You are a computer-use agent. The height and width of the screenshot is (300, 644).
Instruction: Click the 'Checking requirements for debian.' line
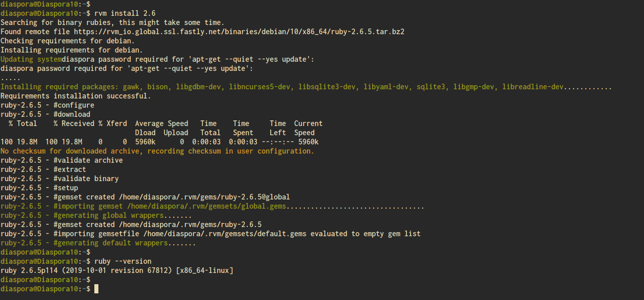68,41
